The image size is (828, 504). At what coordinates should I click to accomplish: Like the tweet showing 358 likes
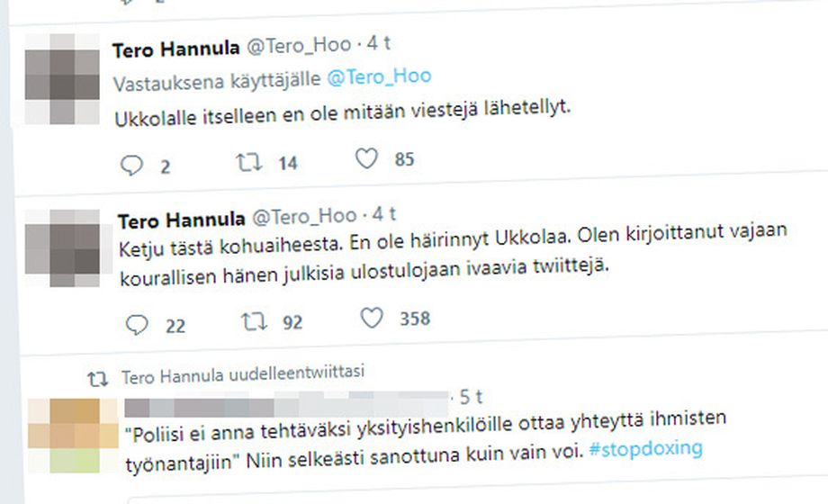371,318
